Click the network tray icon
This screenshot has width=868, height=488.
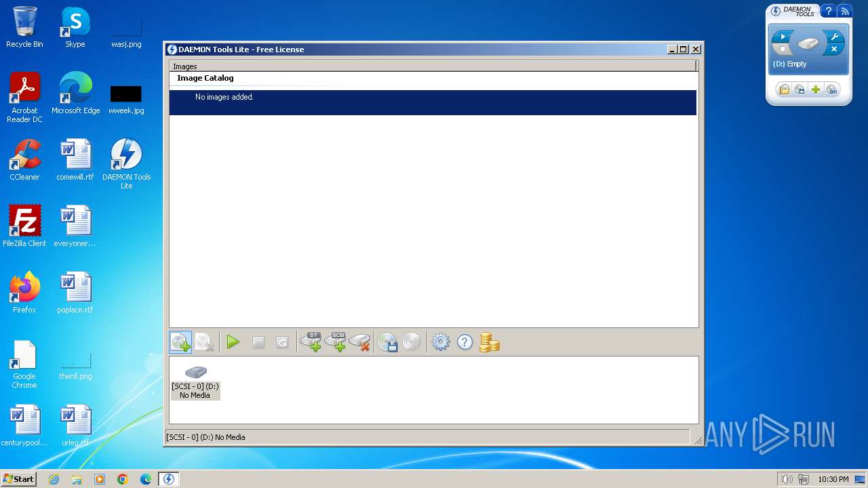point(804,479)
